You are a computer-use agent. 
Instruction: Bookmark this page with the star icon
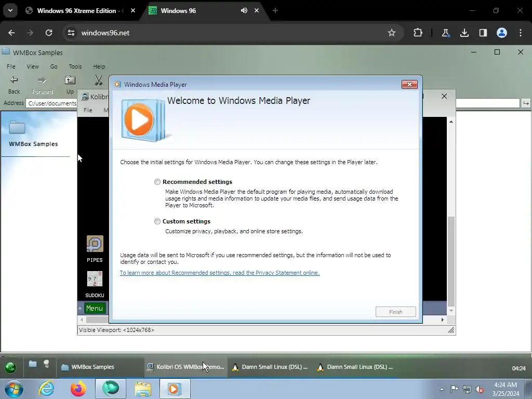[x=392, y=33]
